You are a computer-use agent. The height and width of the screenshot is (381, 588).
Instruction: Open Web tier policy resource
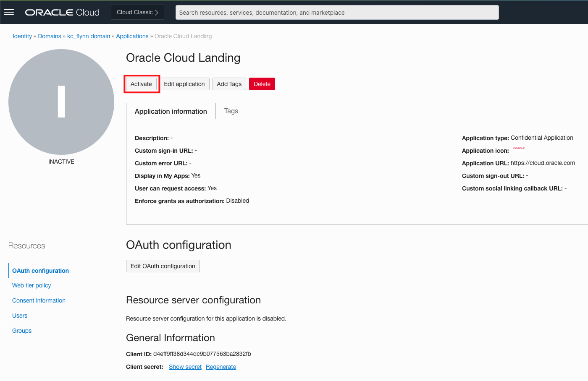tap(31, 285)
